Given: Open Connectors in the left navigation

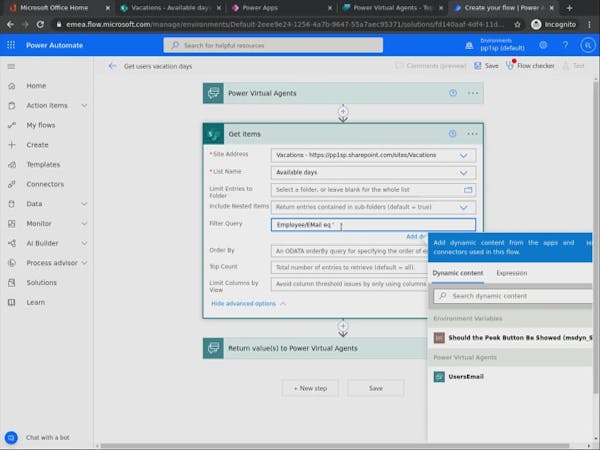Looking at the screenshot, I should pyautogui.click(x=45, y=184).
